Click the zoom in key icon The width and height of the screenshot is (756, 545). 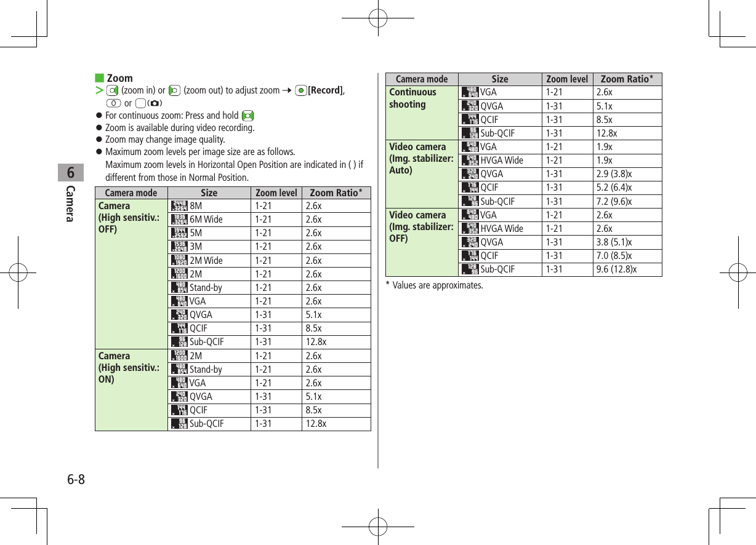[112, 90]
